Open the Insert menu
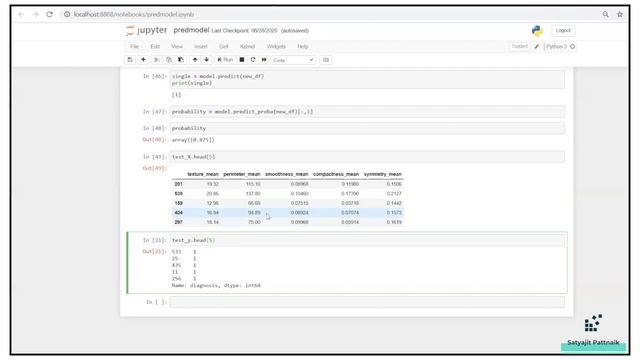This screenshot has width=640, height=360. (201, 47)
